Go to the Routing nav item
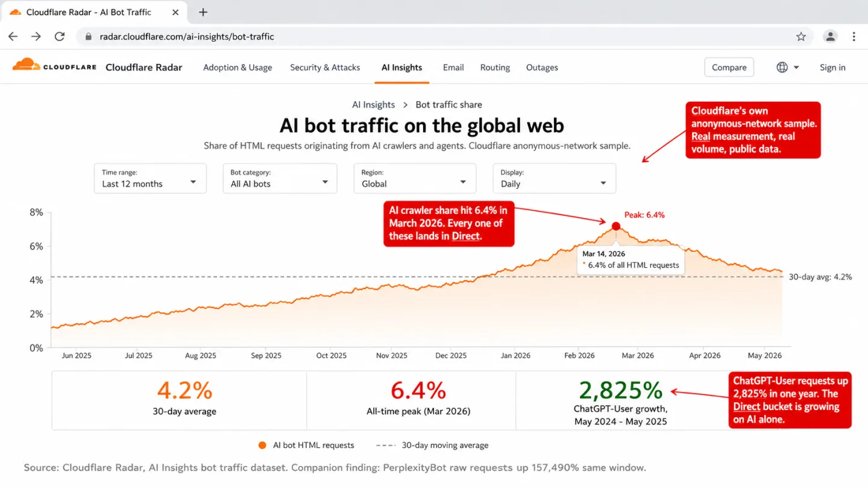 pos(495,68)
